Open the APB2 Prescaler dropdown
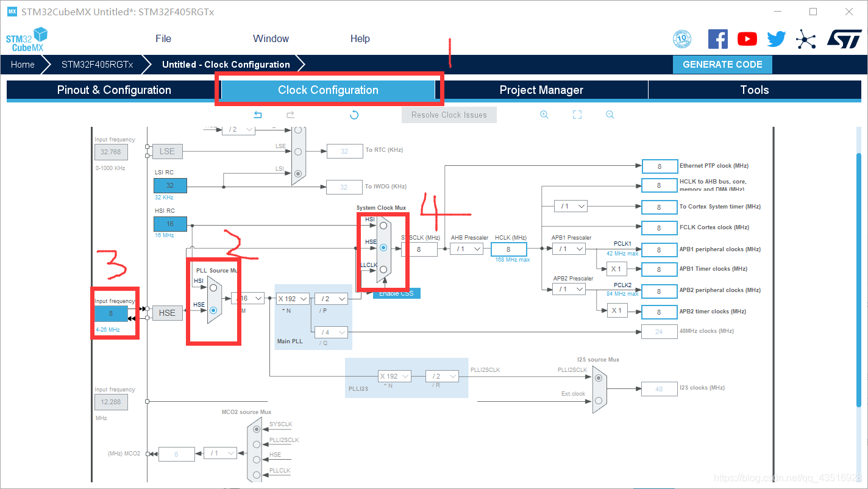Screen dimensions: 868x489 pos(569,289)
